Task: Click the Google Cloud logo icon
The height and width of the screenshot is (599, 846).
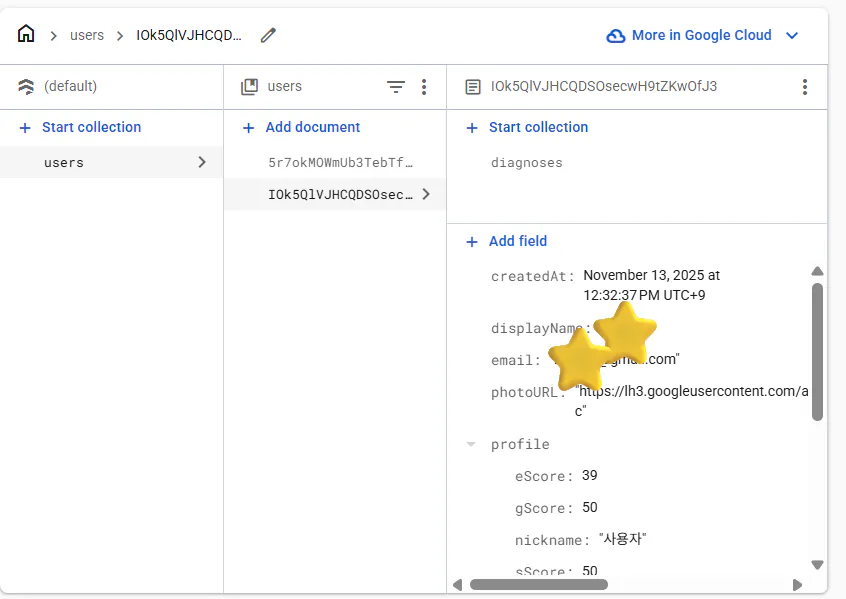Action: coord(615,35)
